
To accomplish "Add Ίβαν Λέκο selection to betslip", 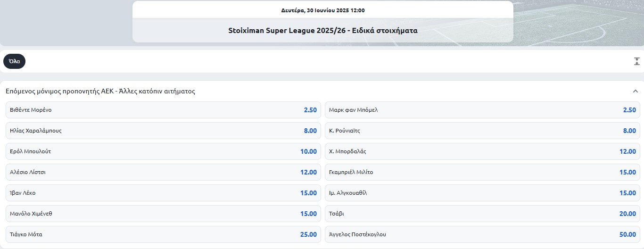I will click(163, 193).
